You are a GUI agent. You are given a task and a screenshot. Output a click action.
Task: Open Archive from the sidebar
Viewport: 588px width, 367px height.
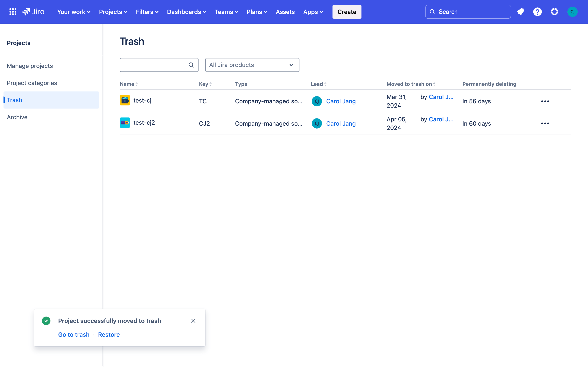[17, 117]
